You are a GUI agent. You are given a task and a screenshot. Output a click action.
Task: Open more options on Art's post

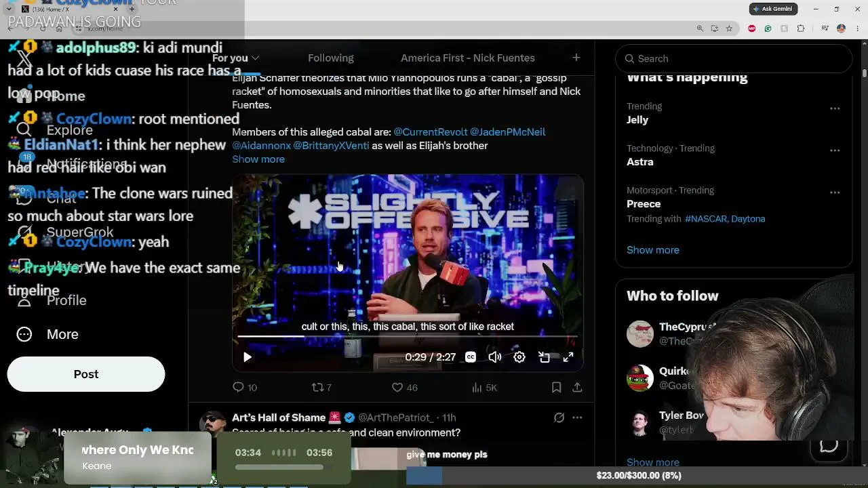coord(577,418)
